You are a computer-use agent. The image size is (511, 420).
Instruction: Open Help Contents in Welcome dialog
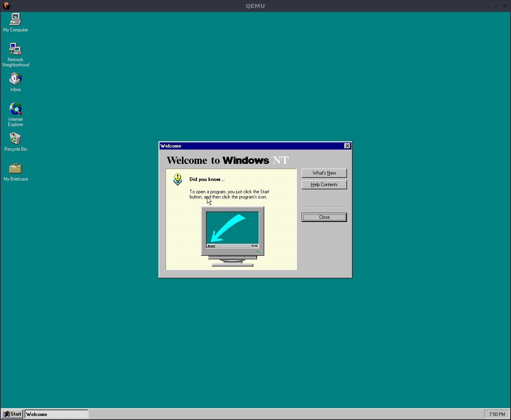[324, 185]
